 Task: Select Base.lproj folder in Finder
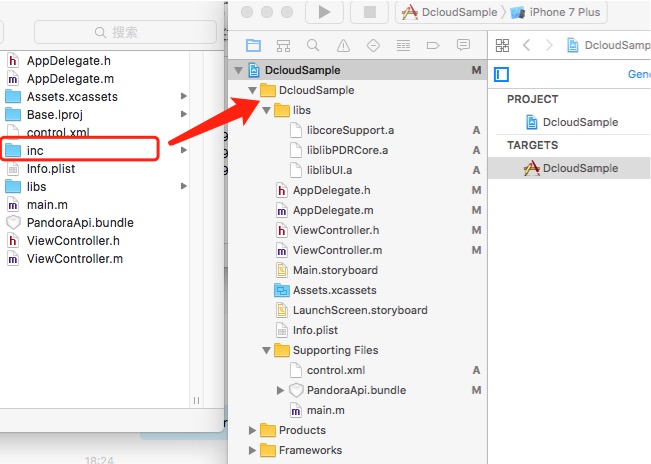point(55,115)
